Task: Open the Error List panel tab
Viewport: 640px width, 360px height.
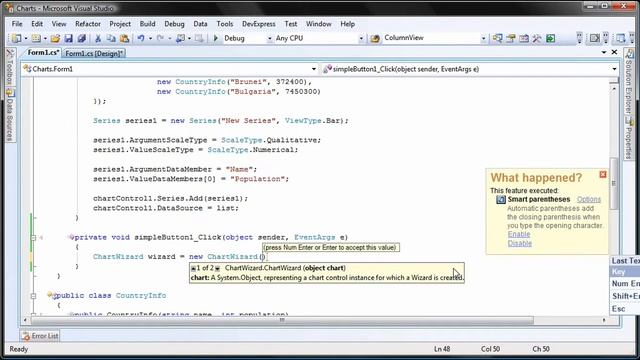Action: [x=40, y=336]
